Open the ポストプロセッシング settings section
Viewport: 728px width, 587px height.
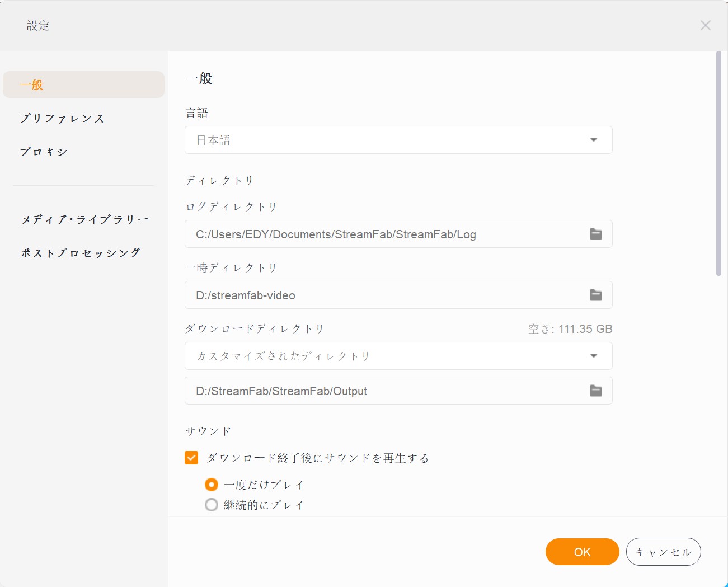81,252
